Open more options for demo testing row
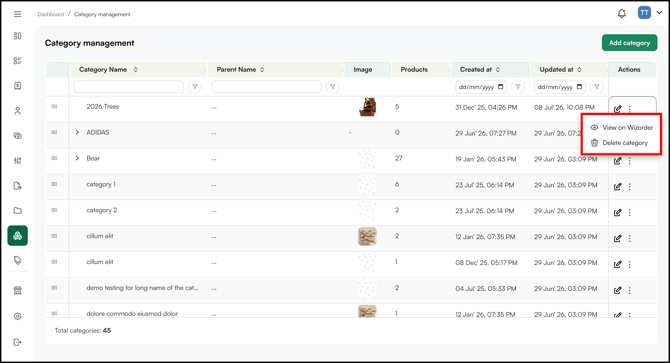This screenshot has width=670, height=363. coord(629,290)
